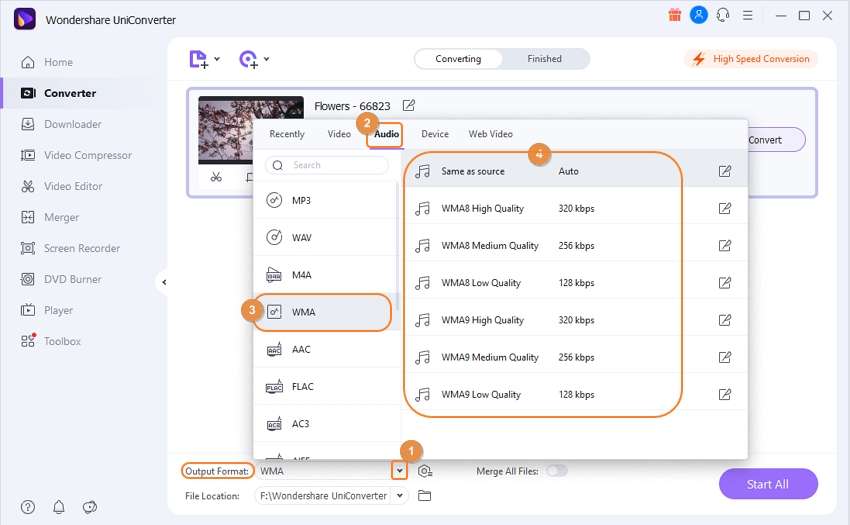Click the format Search field

[327, 165]
